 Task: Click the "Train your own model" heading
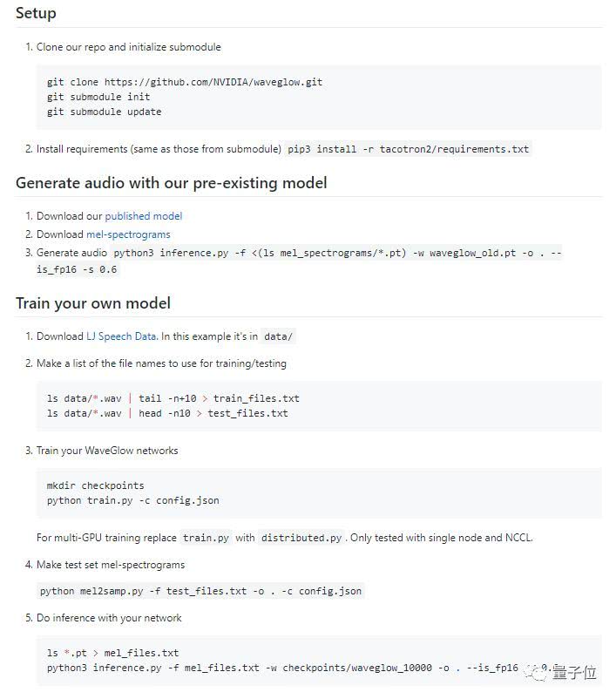(93, 303)
